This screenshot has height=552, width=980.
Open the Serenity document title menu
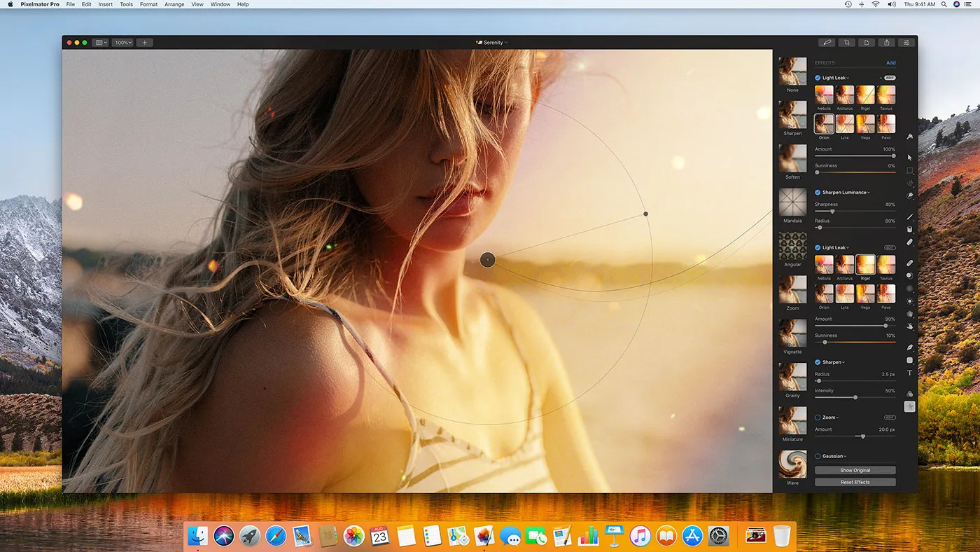491,42
